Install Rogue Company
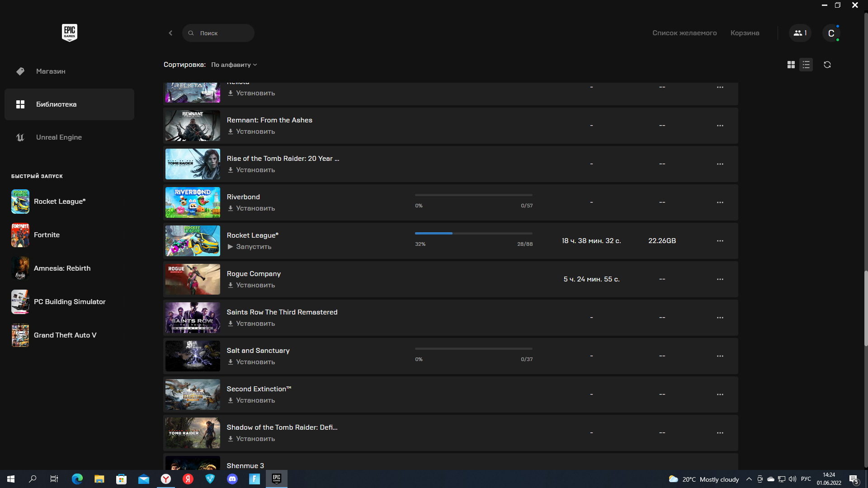This screenshot has width=868, height=488. click(251, 285)
